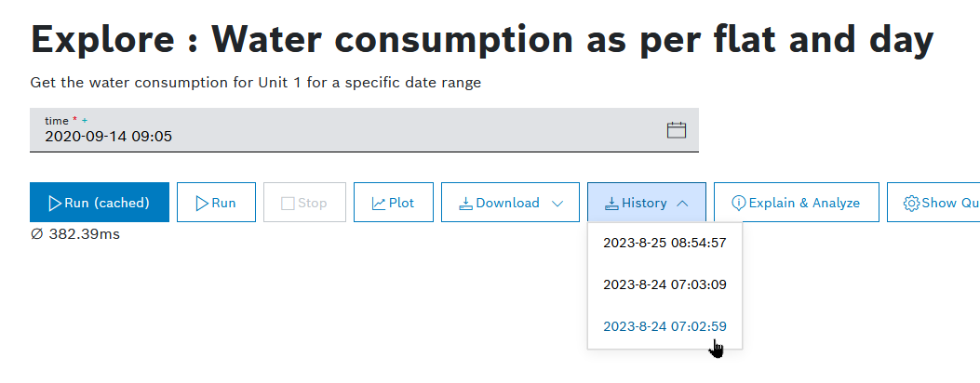Click the Plot button label

tap(402, 203)
